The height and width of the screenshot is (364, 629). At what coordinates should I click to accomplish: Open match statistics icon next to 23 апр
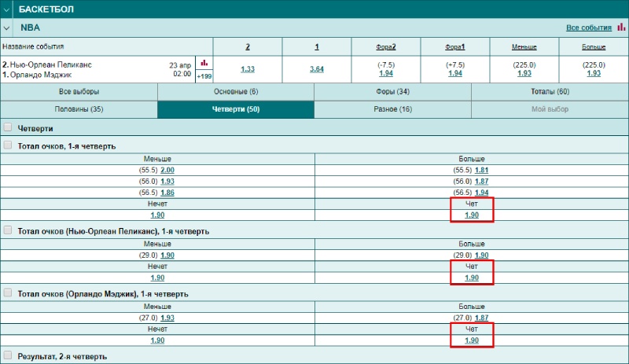pyautogui.click(x=204, y=63)
